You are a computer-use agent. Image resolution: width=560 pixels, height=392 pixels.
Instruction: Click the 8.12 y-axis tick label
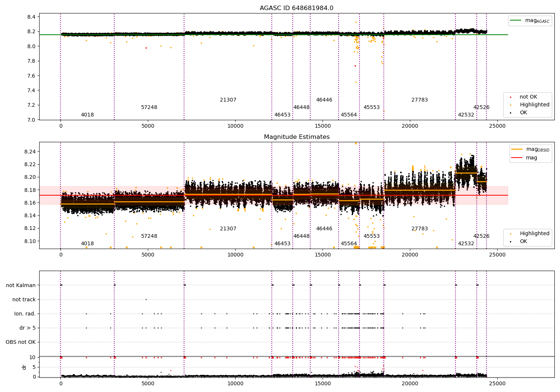[x=30, y=228]
